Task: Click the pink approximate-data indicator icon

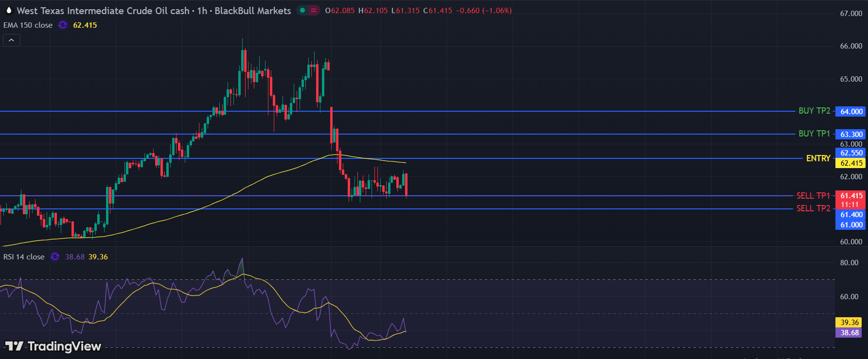Action: click(x=314, y=10)
